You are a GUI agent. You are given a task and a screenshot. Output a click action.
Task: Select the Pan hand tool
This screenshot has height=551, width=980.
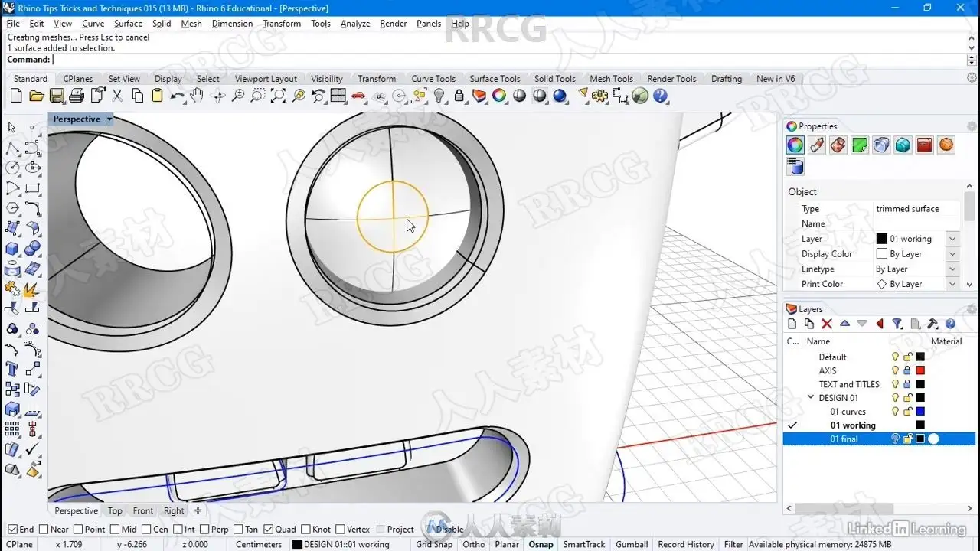click(198, 96)
